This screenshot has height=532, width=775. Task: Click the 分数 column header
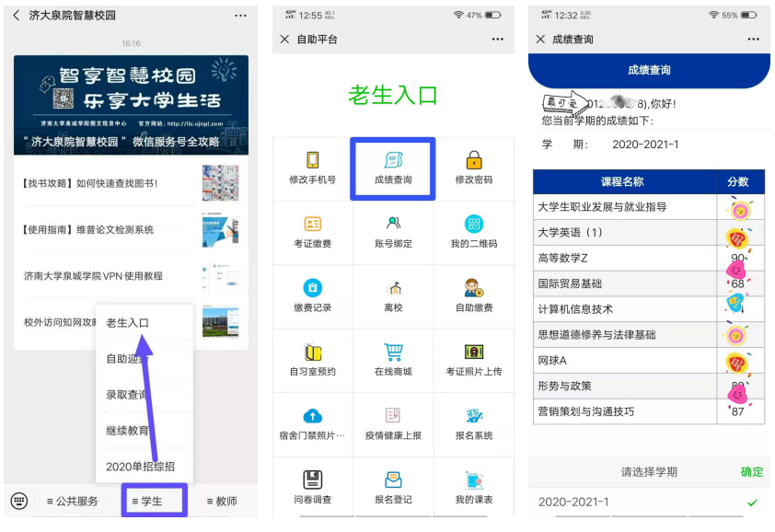pos(740,181)
